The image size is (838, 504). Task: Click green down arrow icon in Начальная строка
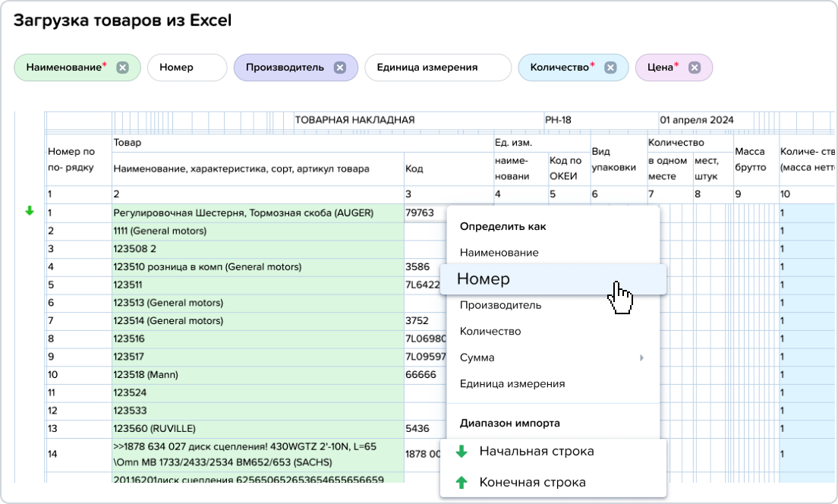[462, 452]
